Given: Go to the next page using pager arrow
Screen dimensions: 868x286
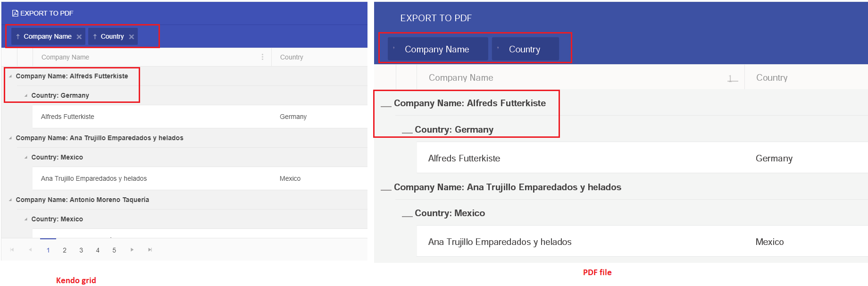Looking at the screenshot, I should click(132, 250).
